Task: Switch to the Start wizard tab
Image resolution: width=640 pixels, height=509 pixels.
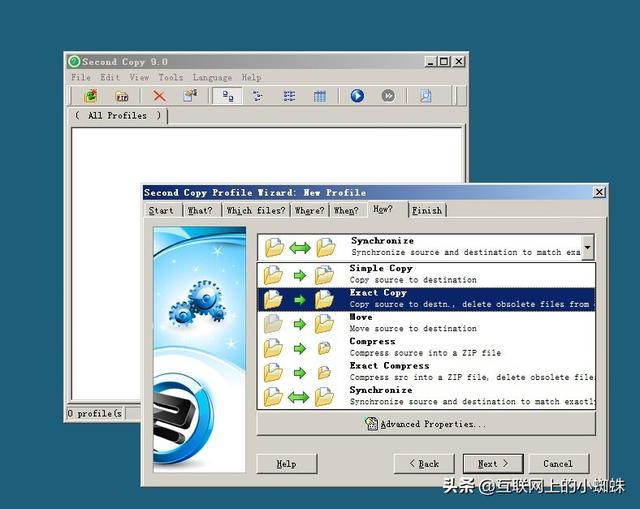Action: (x=161, y=211)
